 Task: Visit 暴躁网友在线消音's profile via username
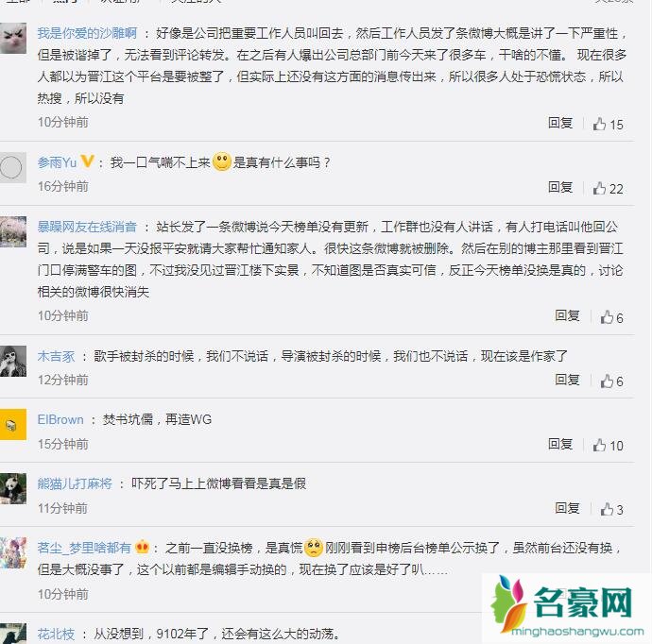click(87, 227)
